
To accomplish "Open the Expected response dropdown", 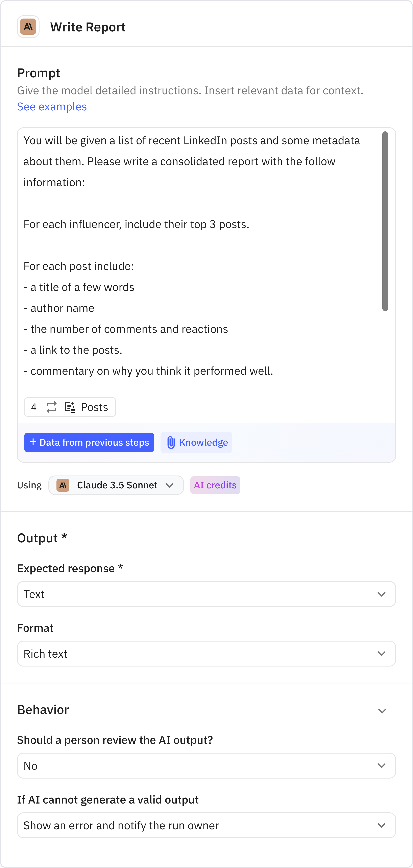I will pyautogui.click(x=206, y=594).
